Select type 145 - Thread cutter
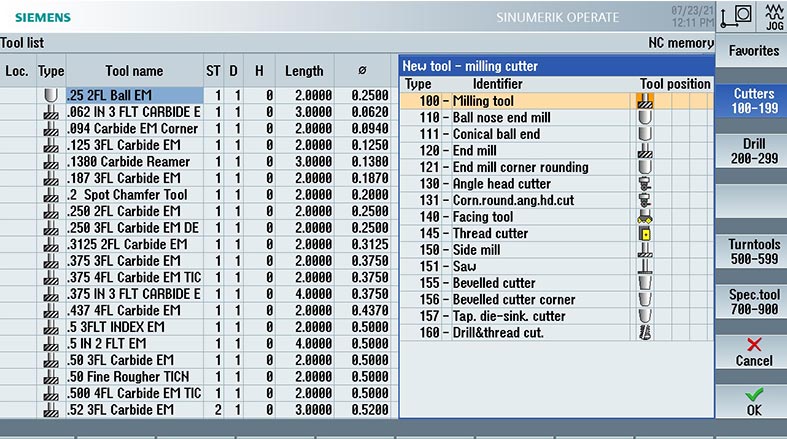The image size is (787, 439). click(556, 234)
